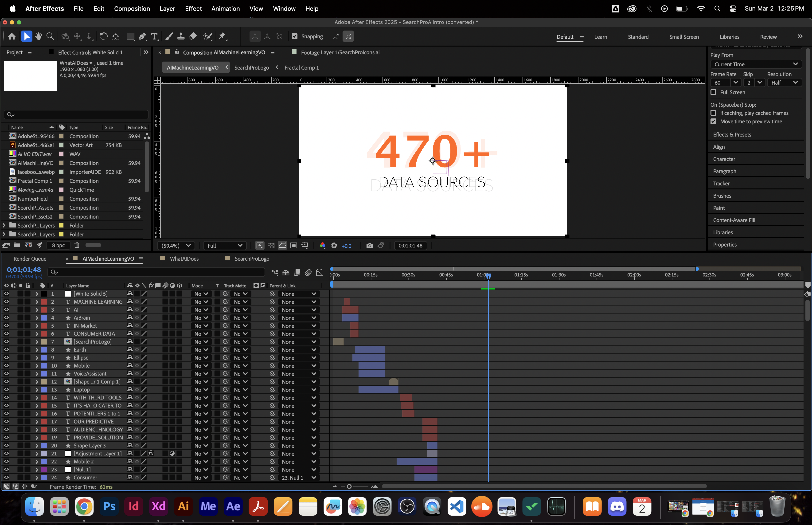Open the Animation menu
This screenshot has width=812, height=525.
225,8
